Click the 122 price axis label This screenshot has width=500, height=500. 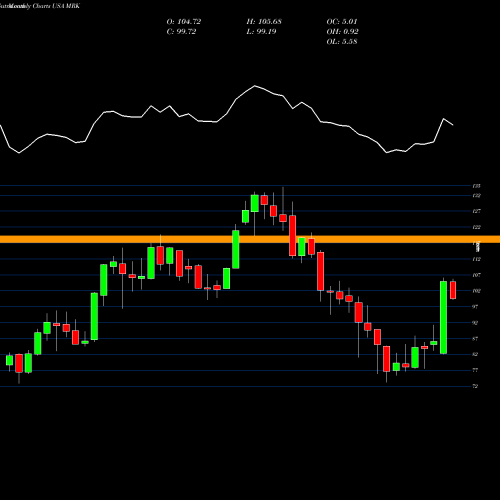[477, 227]
